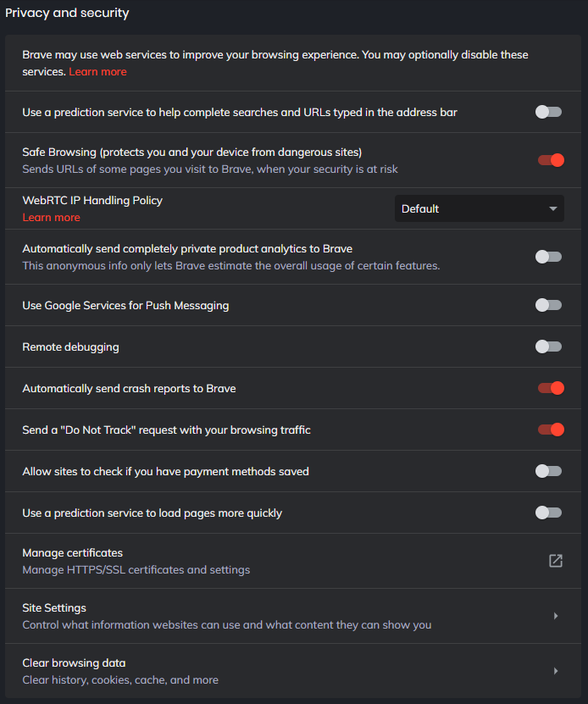Click Learn more link about web services
This screenshot has height=704, width=588.
tap(97, 72)
